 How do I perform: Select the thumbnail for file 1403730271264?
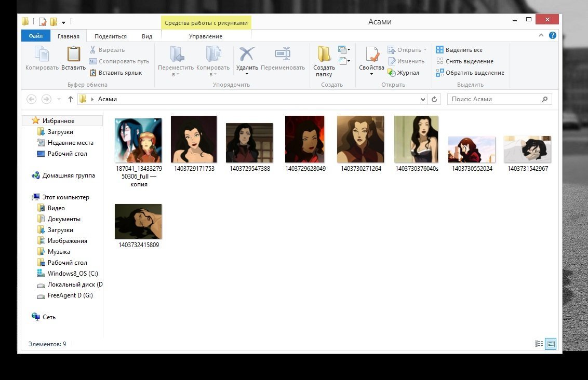pos(360,139)
